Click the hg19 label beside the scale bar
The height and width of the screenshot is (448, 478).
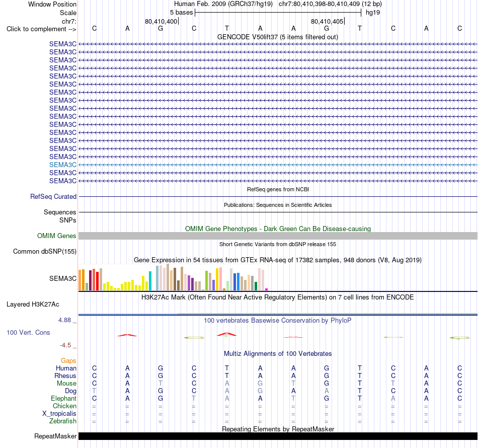[373, 13]
